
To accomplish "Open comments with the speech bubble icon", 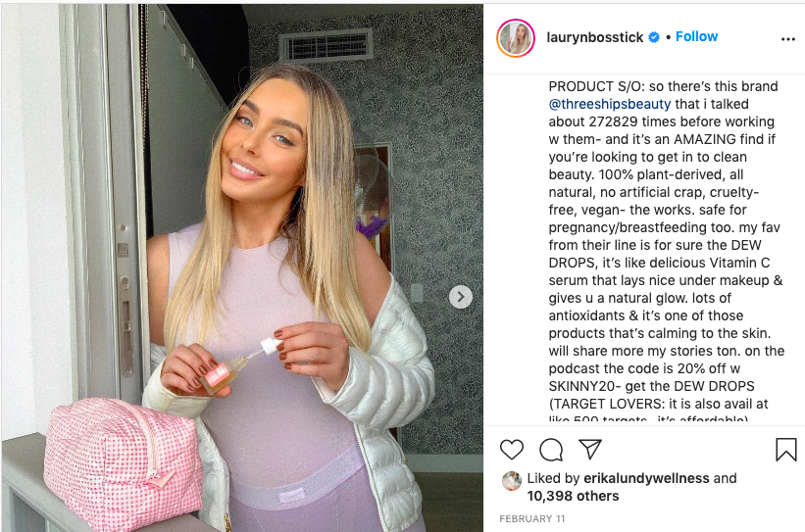I will [x=551, y=450].
